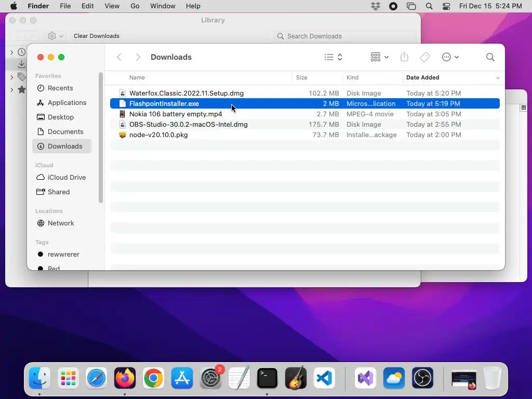This screenshot has height=399, width=532.
Task: Open Firefox from the Dock
Action: (125, 378)
